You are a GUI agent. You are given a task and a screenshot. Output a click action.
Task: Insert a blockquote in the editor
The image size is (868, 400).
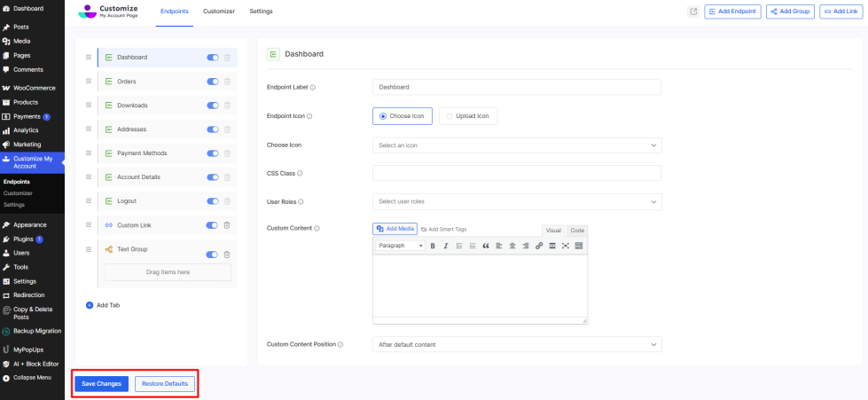click(486, 246)
